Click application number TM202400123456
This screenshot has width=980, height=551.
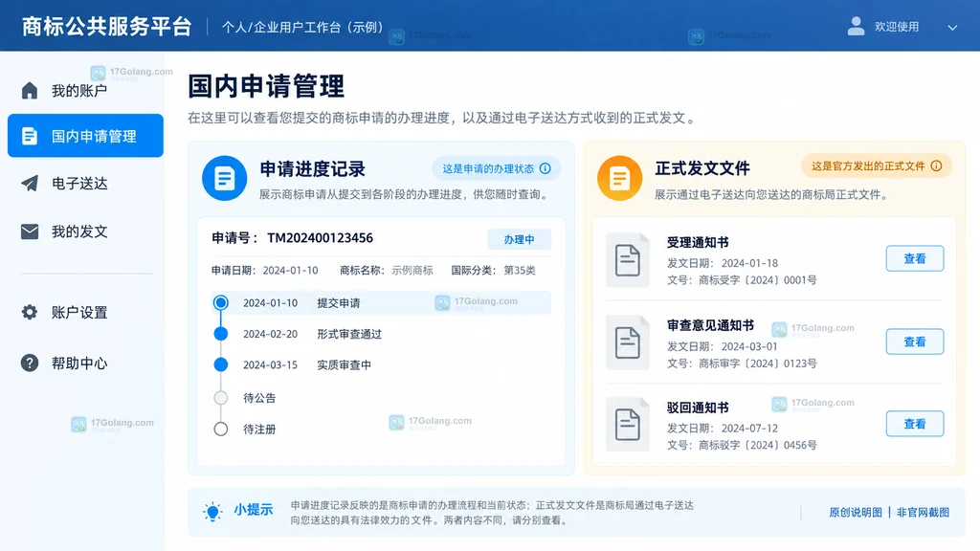320,238
